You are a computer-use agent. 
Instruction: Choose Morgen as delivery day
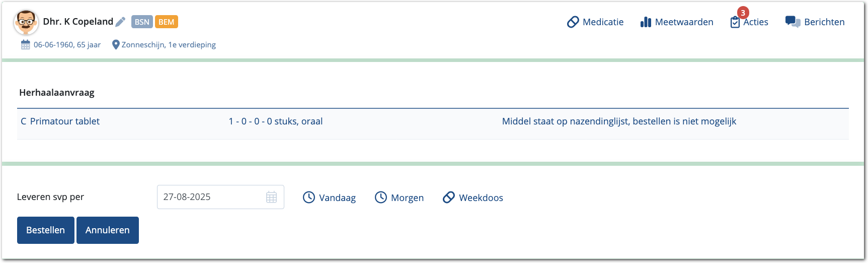[x=400, y=198]
